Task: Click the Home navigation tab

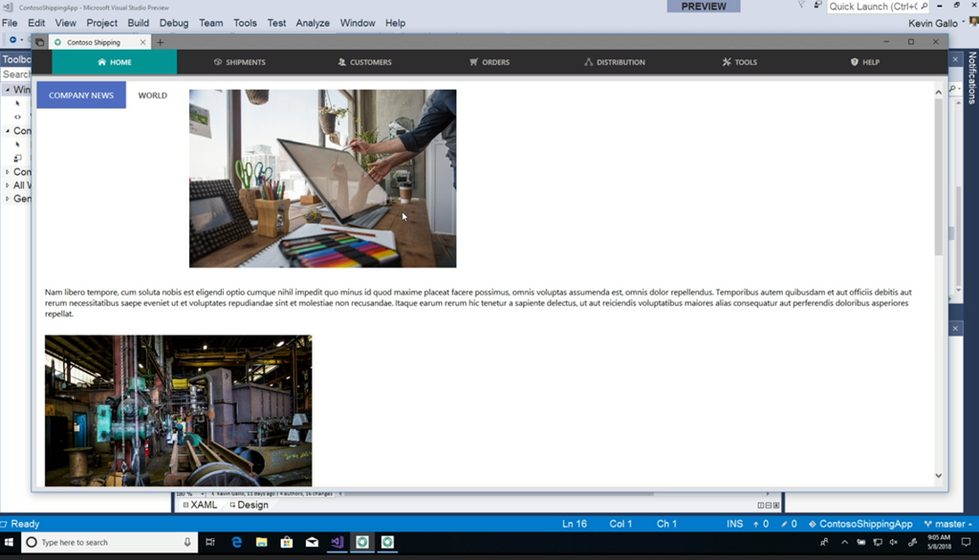Action: pyautogui.click(x=115, y=62)
